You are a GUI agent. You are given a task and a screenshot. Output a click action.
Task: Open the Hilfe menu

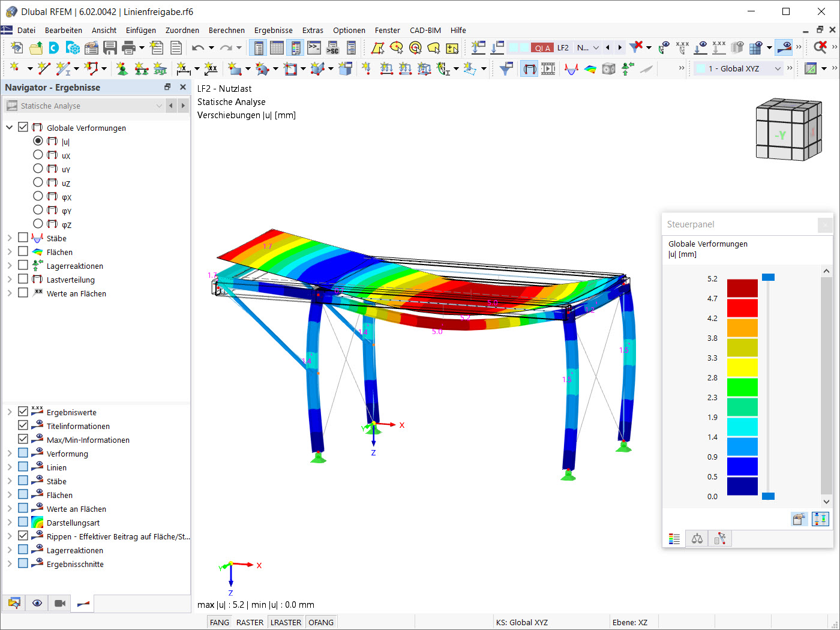[x=458, y=30]
